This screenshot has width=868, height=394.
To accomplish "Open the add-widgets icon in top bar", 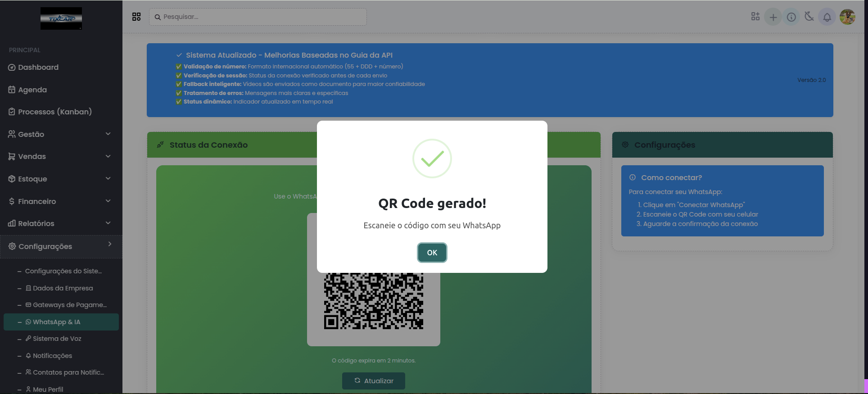I will tap(755, 17).
